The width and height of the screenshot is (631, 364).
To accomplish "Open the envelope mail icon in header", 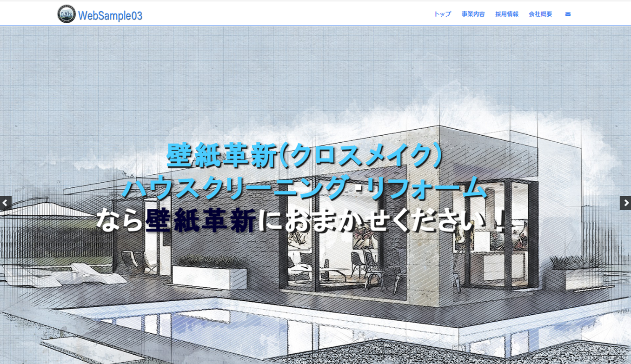I will (568, 14).
